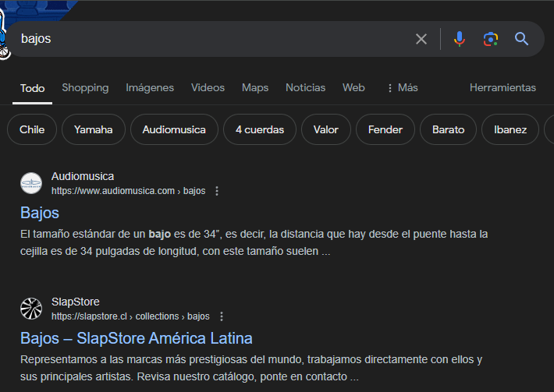Viewport: 554px width, 392px height.
Task: Click snippet text "El tamaño estándar de un bajo"
Action: pyautogui.click(x=95, y=235)
